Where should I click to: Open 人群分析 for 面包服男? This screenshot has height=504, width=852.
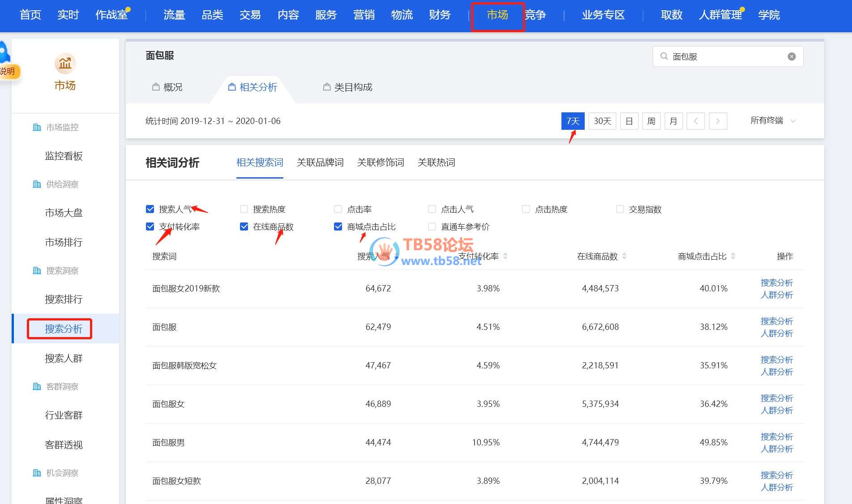(776, 449)
